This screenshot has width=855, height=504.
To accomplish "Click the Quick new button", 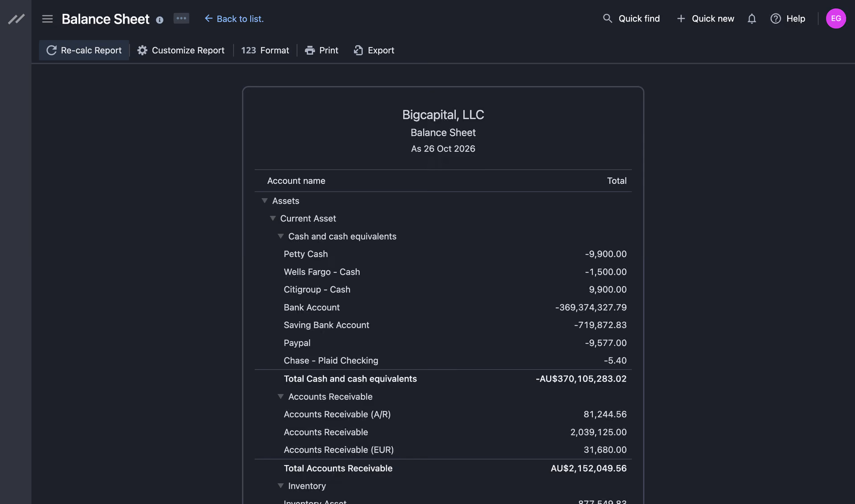I will [705, 19].
